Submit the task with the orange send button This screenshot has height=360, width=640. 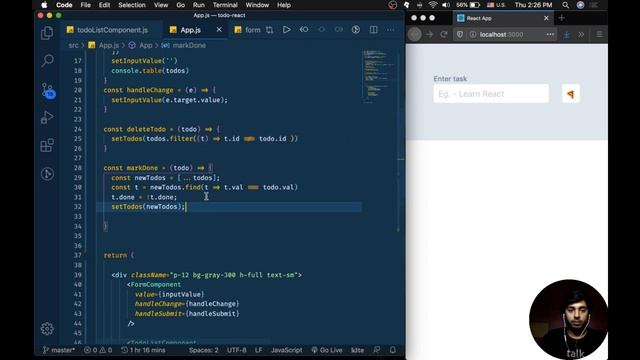click(x=571, y=94)
